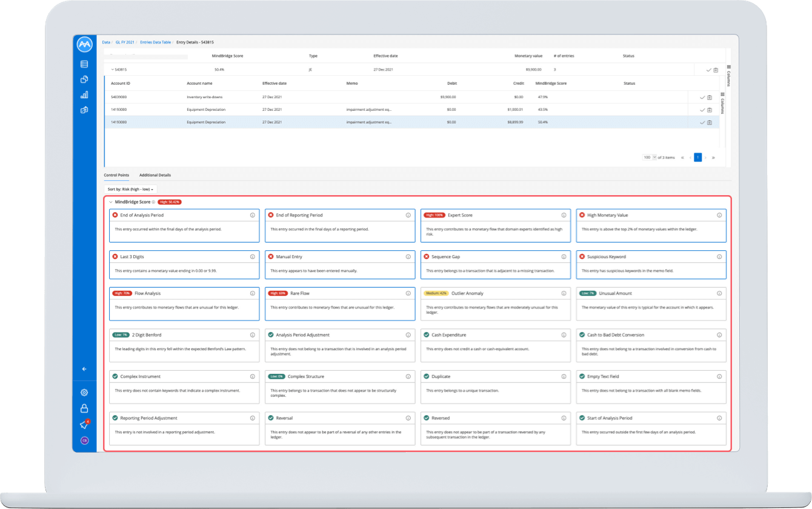Select page 1 in pagination

click(698, 158)
